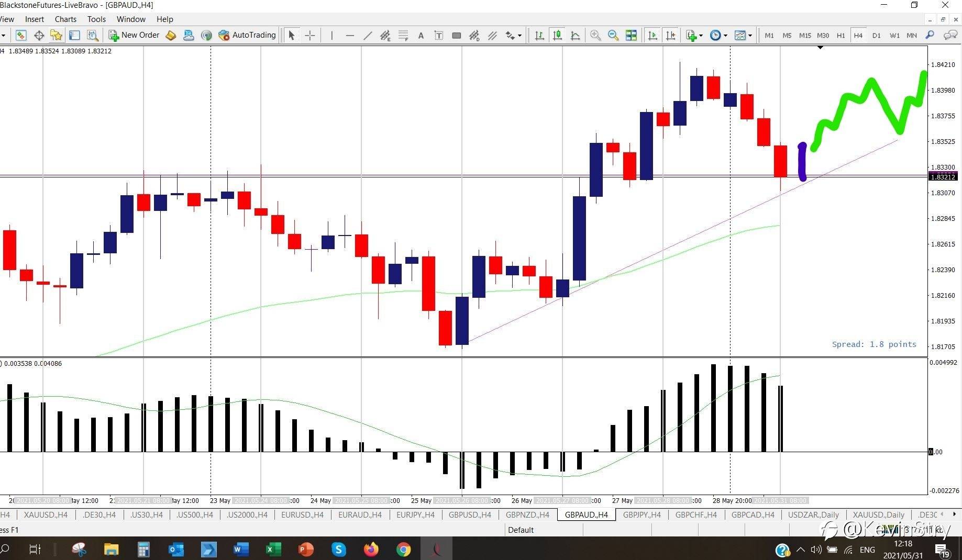962x560 pixels.
Task: Set timeframe with the MN button
Action: 912,35
